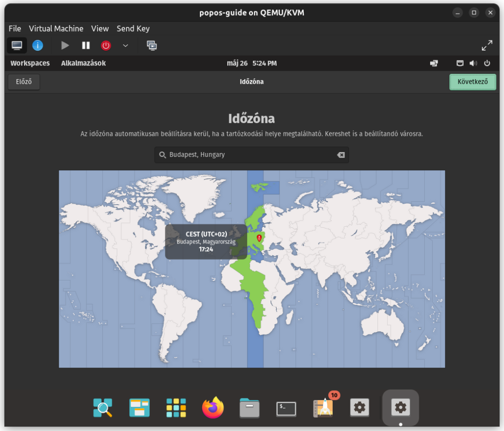
Task: Click the active initial setup gear icon
Action: coord(401,407)
